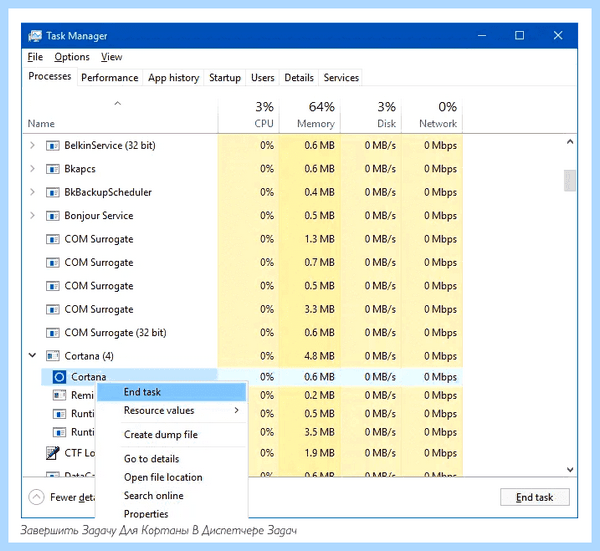Choose Open file location in context menu
The width and height of the screenshot is (600, 551).
[x=171, y=477]
